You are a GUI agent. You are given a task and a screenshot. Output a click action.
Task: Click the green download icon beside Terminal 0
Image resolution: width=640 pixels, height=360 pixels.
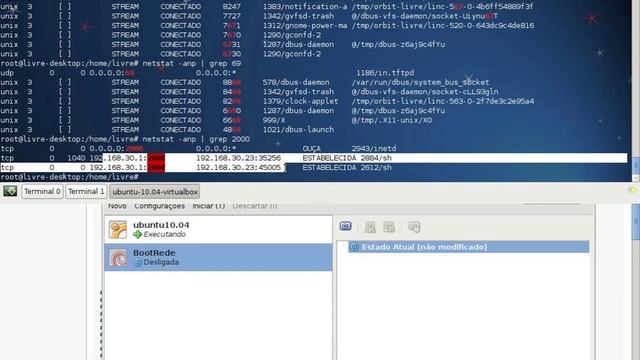tap(10, 191)
